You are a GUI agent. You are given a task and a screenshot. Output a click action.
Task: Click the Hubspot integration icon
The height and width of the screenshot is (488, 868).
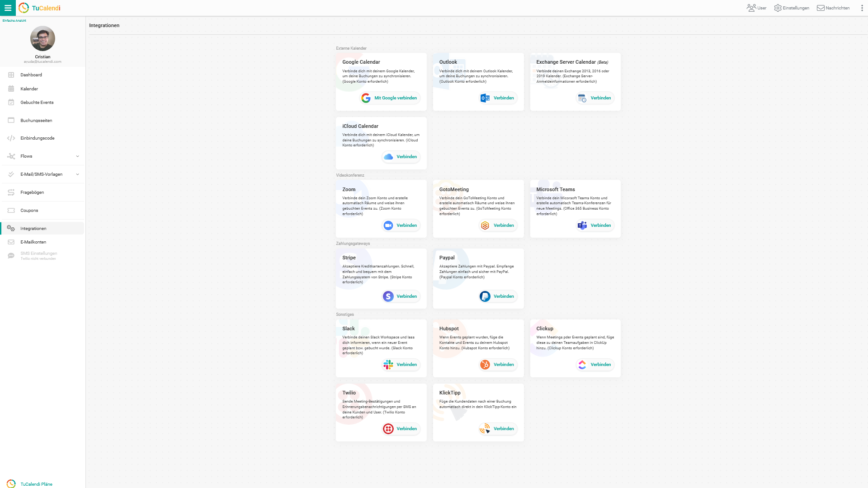pos(485,365)
